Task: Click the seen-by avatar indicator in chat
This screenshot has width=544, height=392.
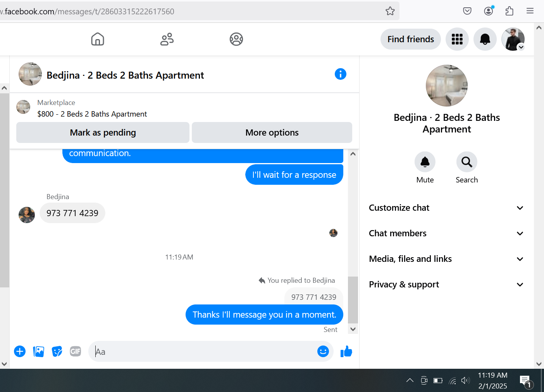Action: (333, 233)
